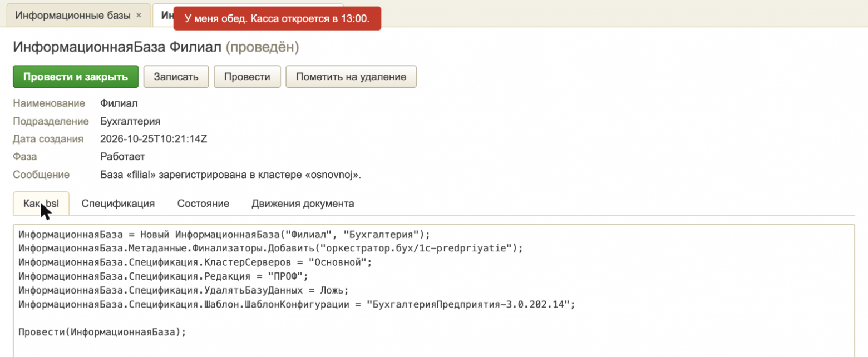868x357 pixels.
Task: Open the Как bsl tab
Action: point(41,204)
